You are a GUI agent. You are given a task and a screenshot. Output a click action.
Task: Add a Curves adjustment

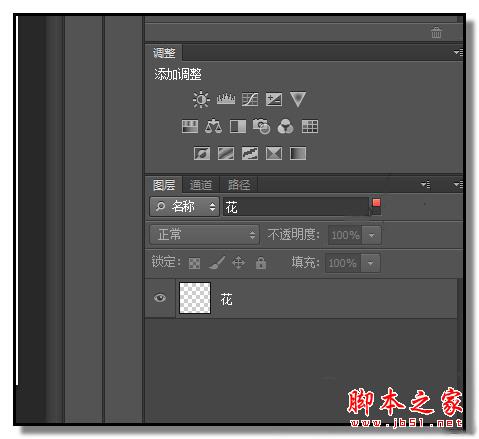(250, 99)
